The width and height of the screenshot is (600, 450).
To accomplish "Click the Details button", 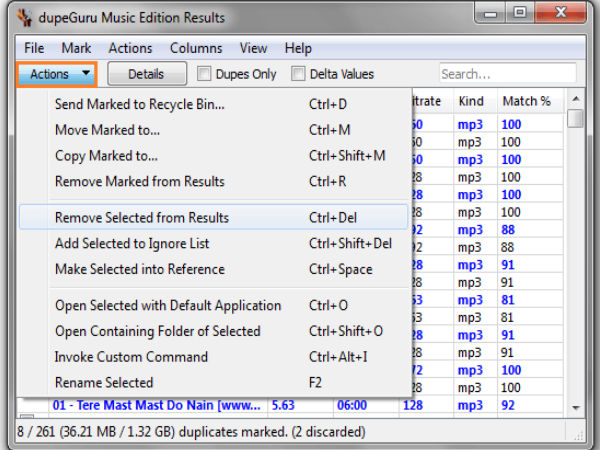I will pos(147,74).
